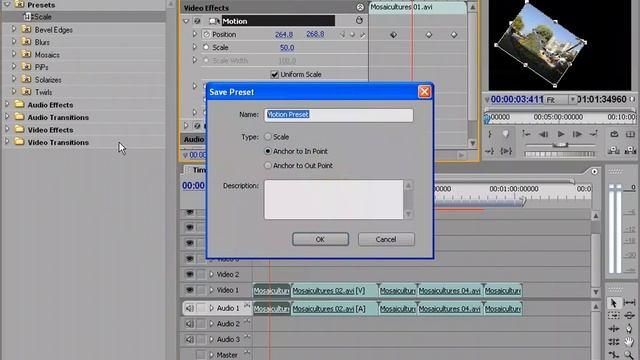Open the Video Effects folder in Effects panel
The width and height of the screenshot is (640, 360).
point(50,130)
